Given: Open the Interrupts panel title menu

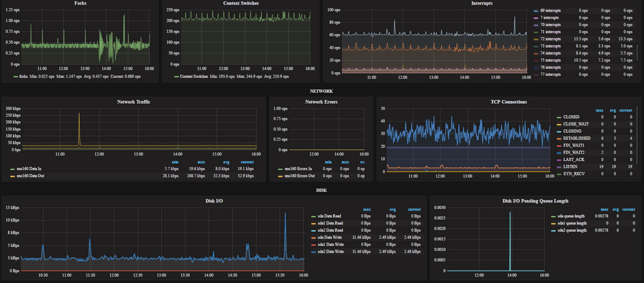Looking at the screenshot, I should pos(482,3).
